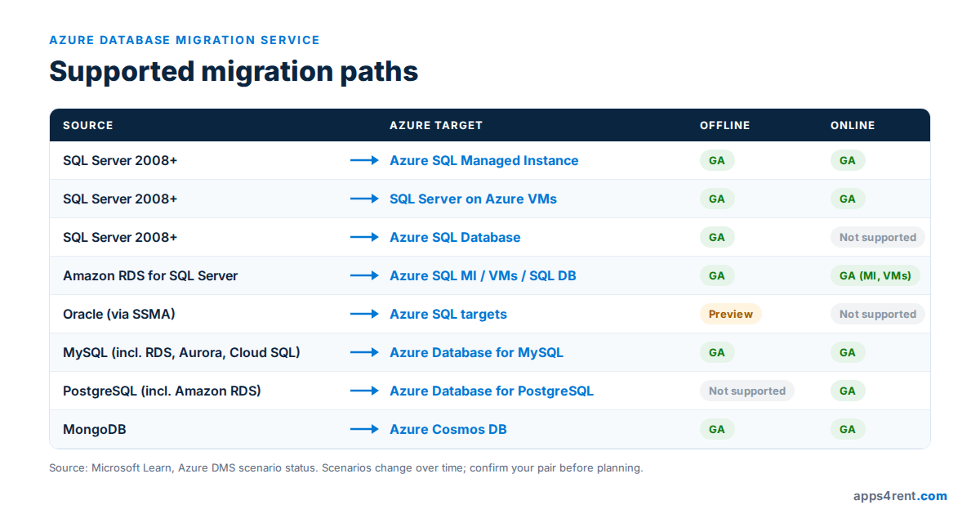Click the Preview badge in Oracle row
This screenshot has height=523, width=980.
click(731, 314)
